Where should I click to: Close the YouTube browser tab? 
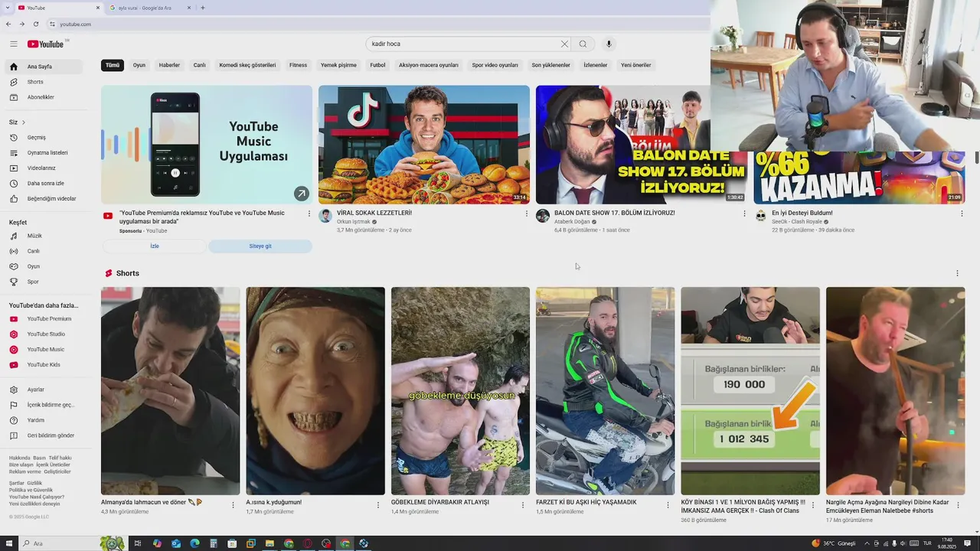click(x=98, y=8)
